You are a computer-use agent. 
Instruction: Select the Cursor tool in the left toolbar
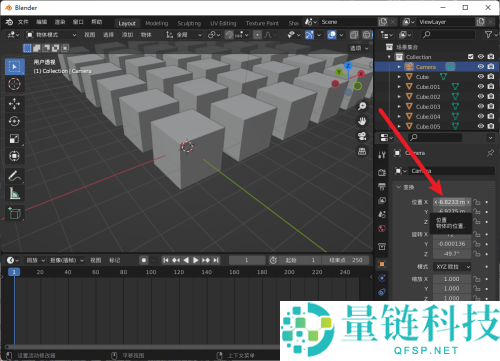14,84
